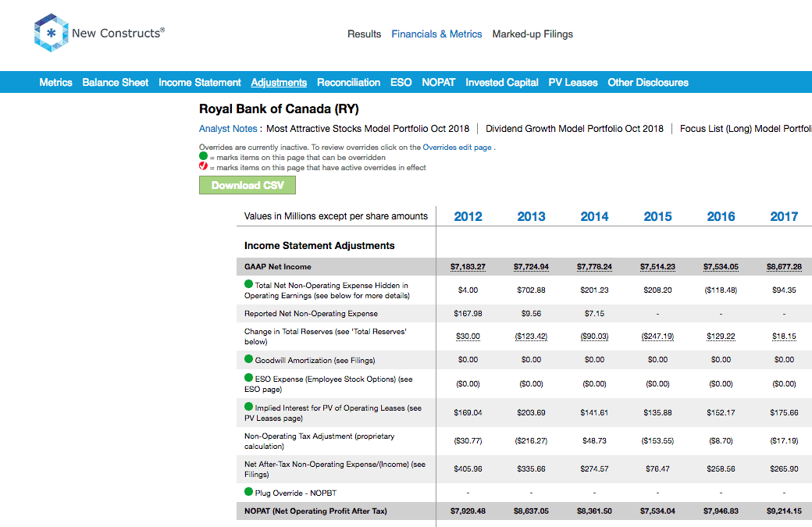The height and width of the screenshot is (527, 812).
Task: Open the Financials & Metrics tab
Action: [x=436, y=34]
